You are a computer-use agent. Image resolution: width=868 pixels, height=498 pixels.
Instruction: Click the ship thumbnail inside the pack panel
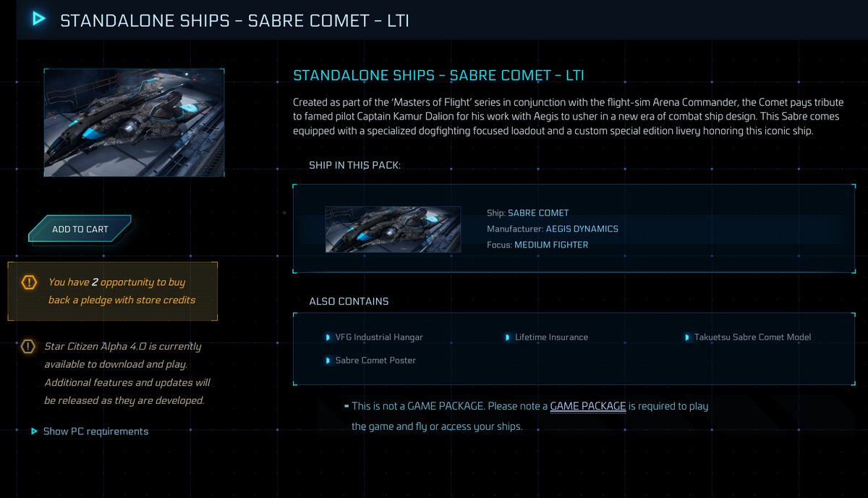[x=393, y=229]
